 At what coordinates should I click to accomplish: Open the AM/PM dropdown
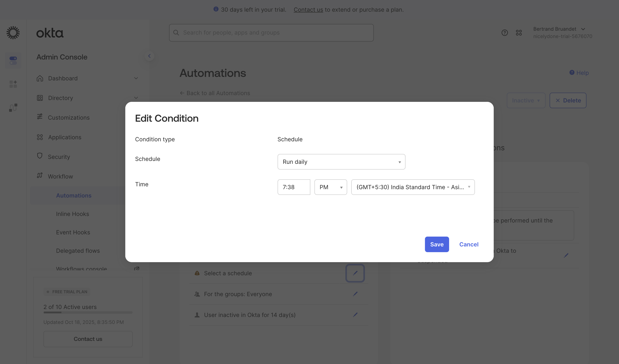331,187
